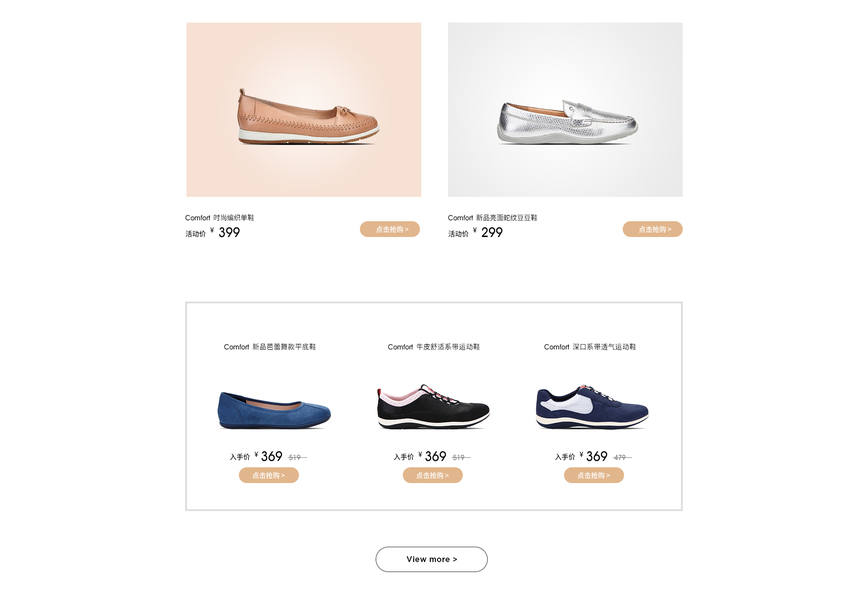Click the crossed-out 479 original price
This screenshot has height=600, width=867.
click(621, 457)
